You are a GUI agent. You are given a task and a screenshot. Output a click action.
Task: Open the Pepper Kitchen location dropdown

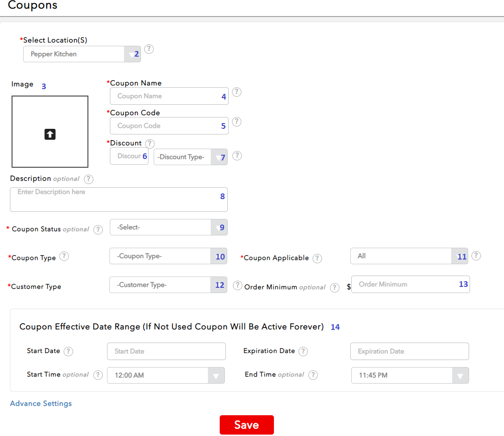(82, 54)
